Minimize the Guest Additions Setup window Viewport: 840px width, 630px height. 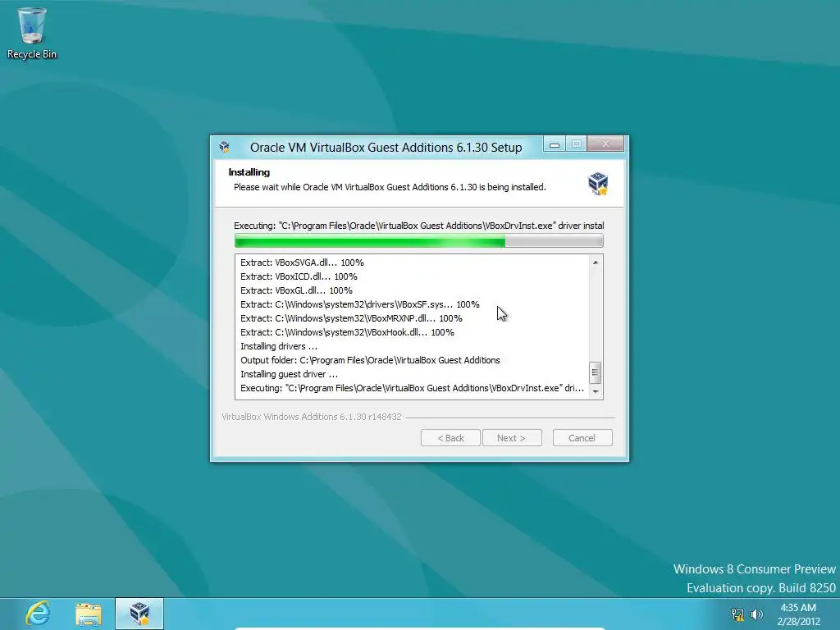click(x=555, y=144)
